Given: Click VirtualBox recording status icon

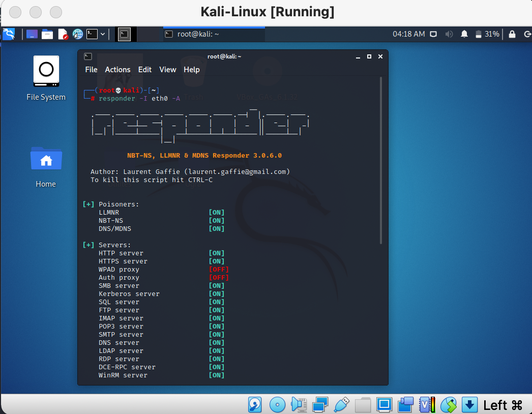Looking at the screenshot, I should (x=405, y=404).
